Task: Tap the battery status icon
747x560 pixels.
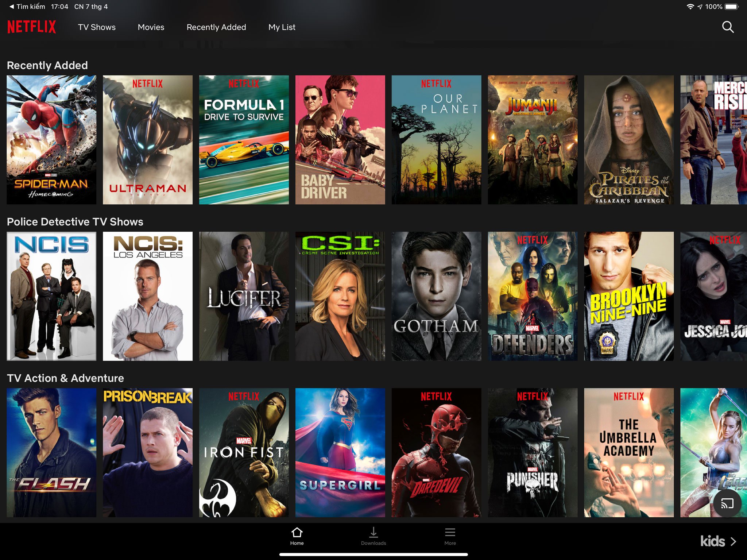Action: point(731,7)
